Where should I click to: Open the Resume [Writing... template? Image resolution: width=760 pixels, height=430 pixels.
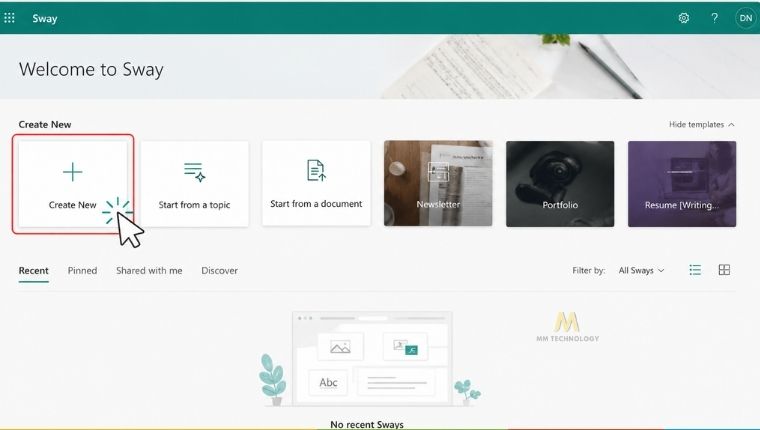click(682, 184)
